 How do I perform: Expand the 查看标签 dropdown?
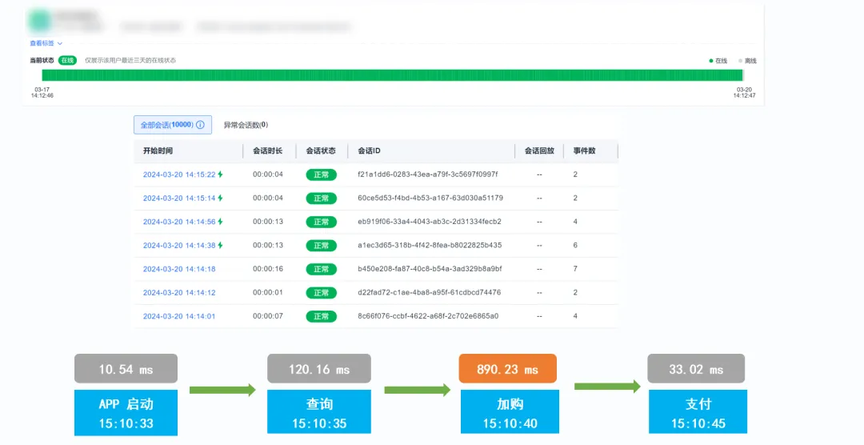point(46,43)
